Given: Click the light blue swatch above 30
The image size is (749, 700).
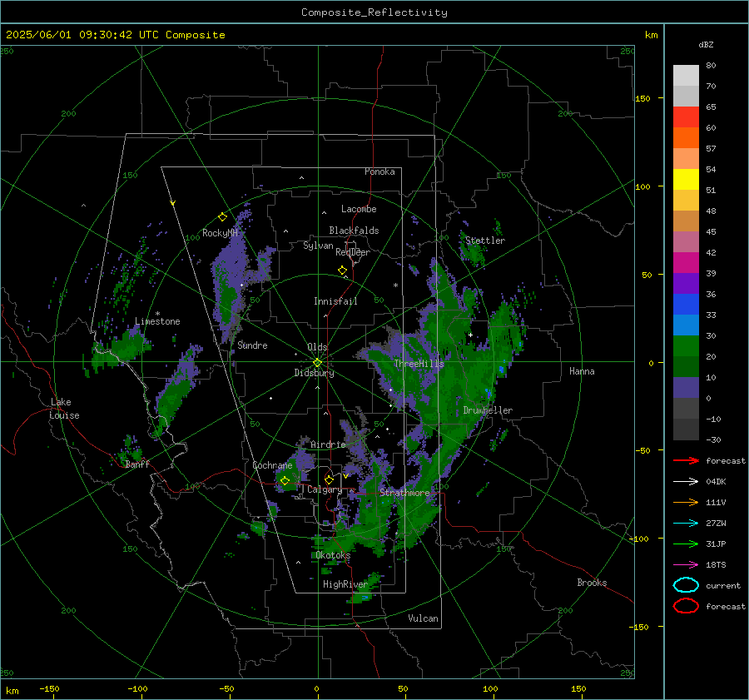Looking at the screenshot, I should tap(686, 325).
